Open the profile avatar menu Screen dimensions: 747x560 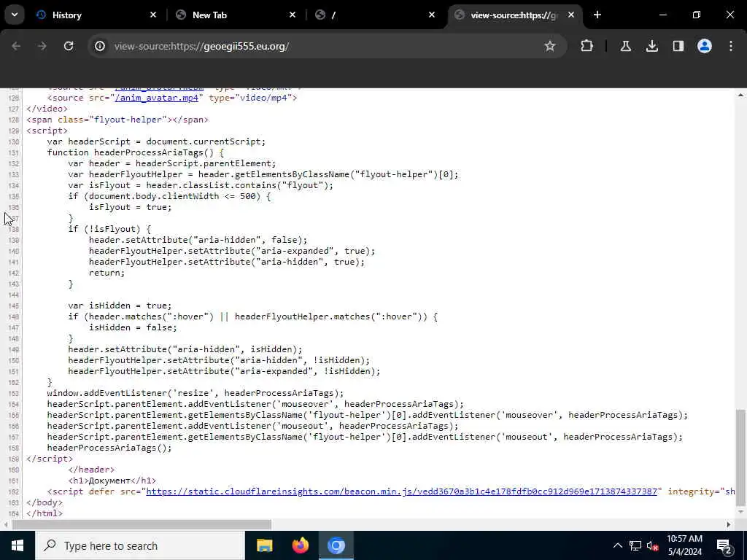(x=705, y=46)
